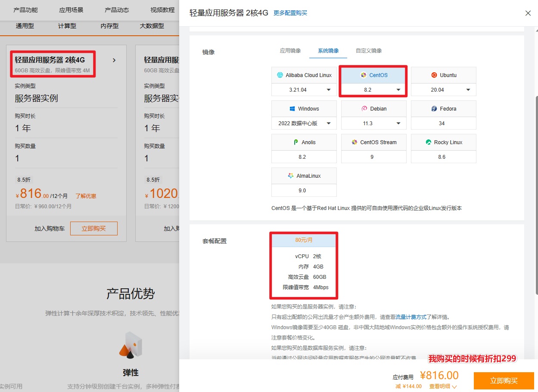The width and height of the screenshot is (538, 392).
Task: Select the 计算型 category tab
Action: pos(67,26)
